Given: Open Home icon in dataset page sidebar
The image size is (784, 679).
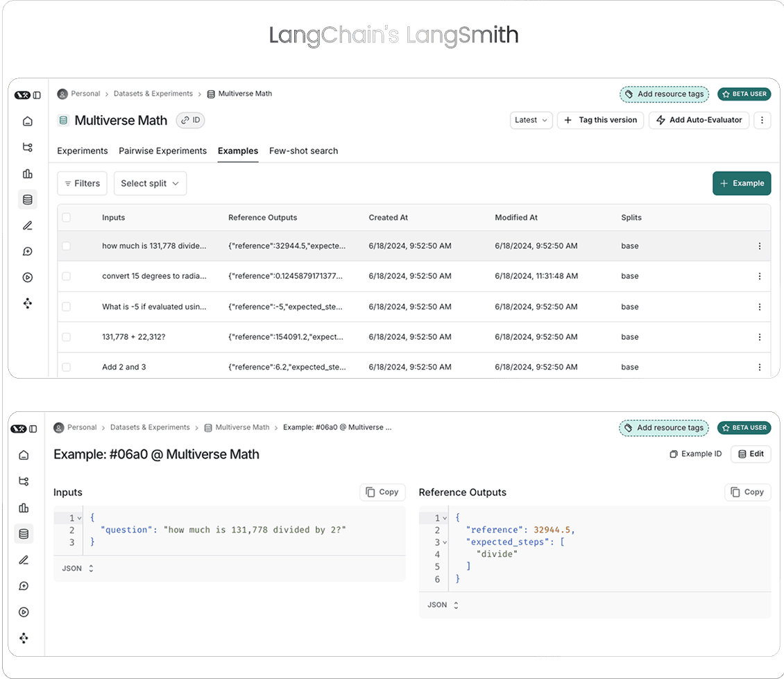Looking at the screenshot, I should pos(28,121).
